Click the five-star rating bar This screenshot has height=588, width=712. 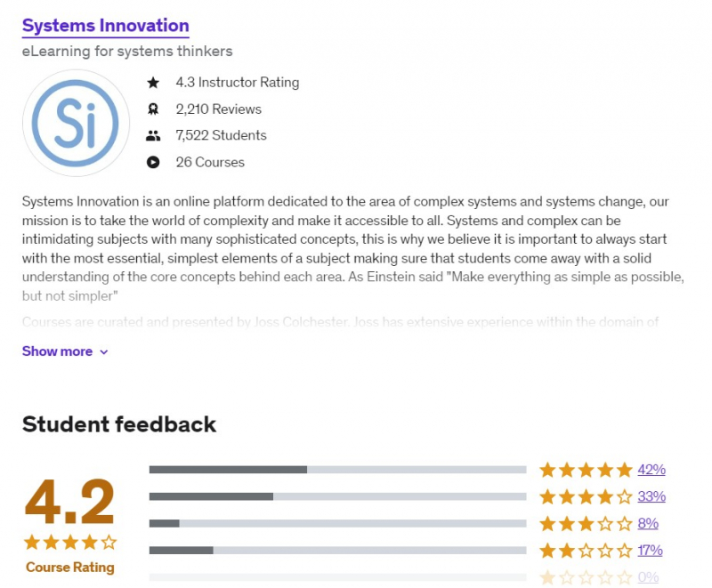(x=338, y=470)
